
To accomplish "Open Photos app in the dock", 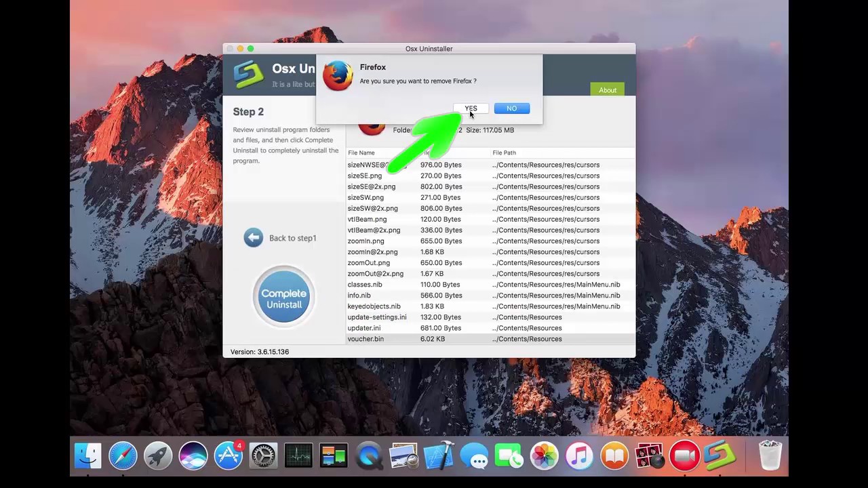I will pos(544,455).
